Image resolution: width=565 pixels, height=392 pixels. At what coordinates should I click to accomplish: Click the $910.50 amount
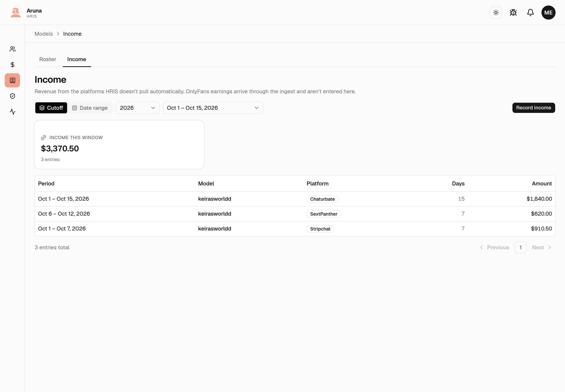tap(541, 229)
